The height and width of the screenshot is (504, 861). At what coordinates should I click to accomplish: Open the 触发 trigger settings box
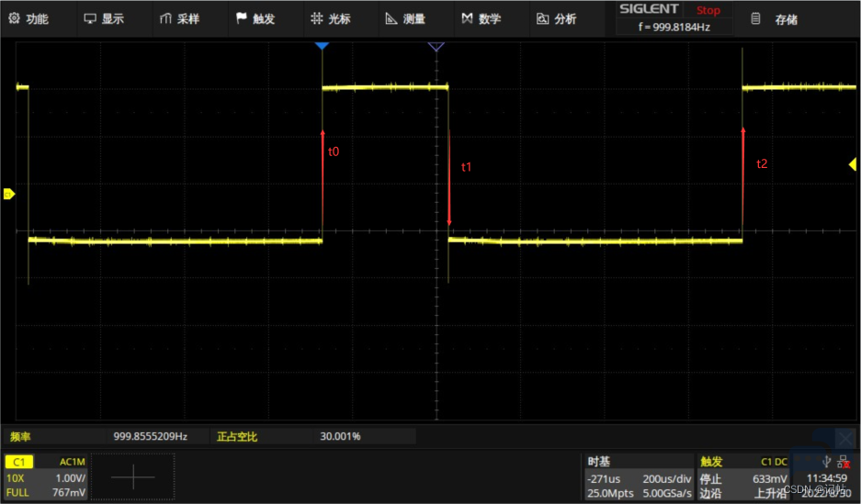point(743,476)
